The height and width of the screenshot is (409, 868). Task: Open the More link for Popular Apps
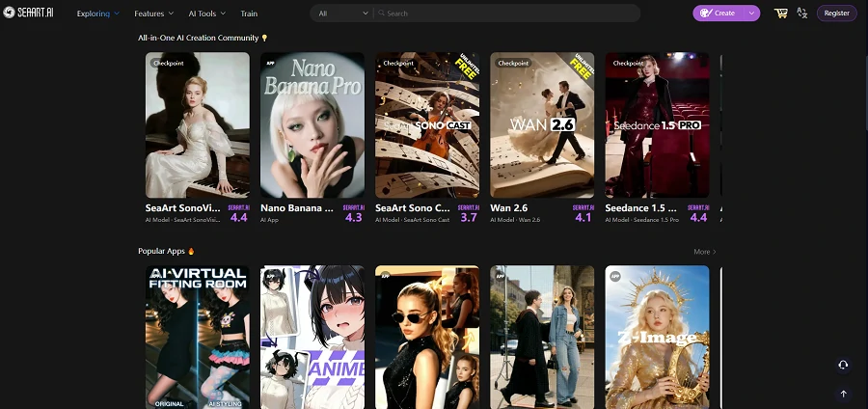pos(704,251)
